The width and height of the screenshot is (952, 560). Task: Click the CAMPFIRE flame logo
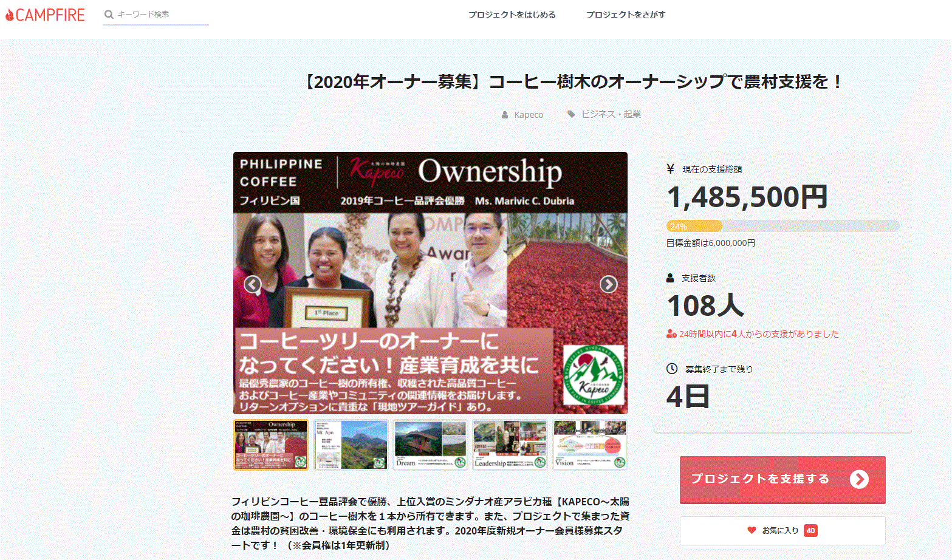point(10,14)
